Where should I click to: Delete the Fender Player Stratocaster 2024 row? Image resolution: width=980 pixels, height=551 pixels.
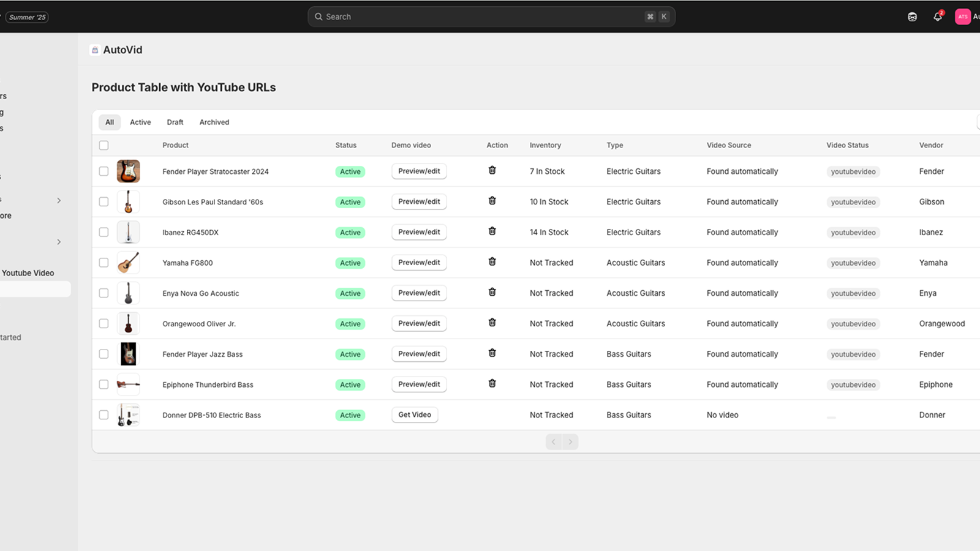(x=492, y=170)
